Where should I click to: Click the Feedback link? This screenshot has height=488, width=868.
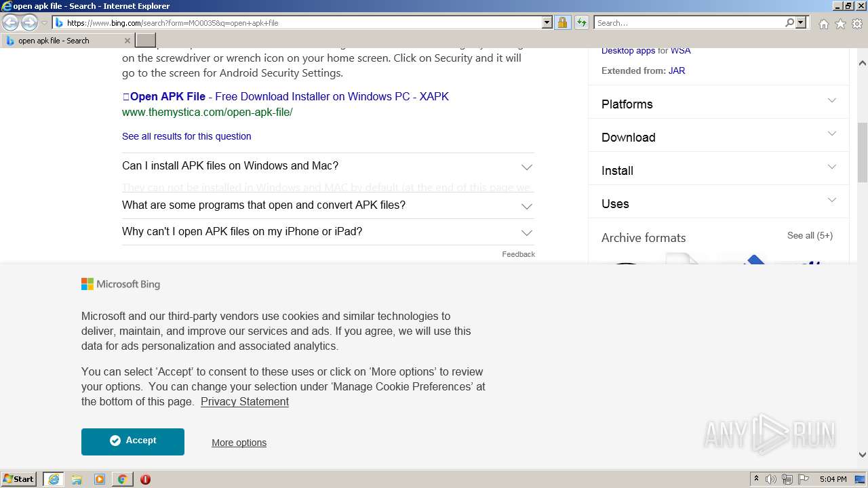click(x=518, y=254)
